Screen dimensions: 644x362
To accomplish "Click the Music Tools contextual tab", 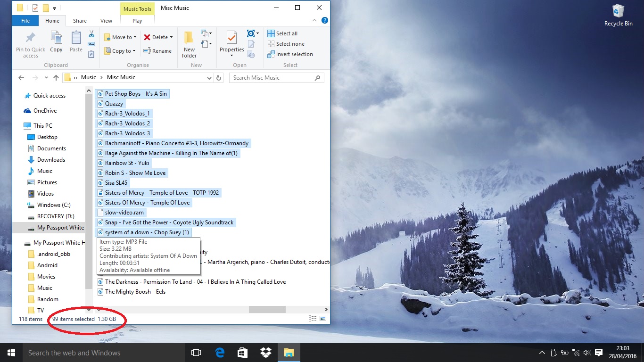I will [137, 8].
